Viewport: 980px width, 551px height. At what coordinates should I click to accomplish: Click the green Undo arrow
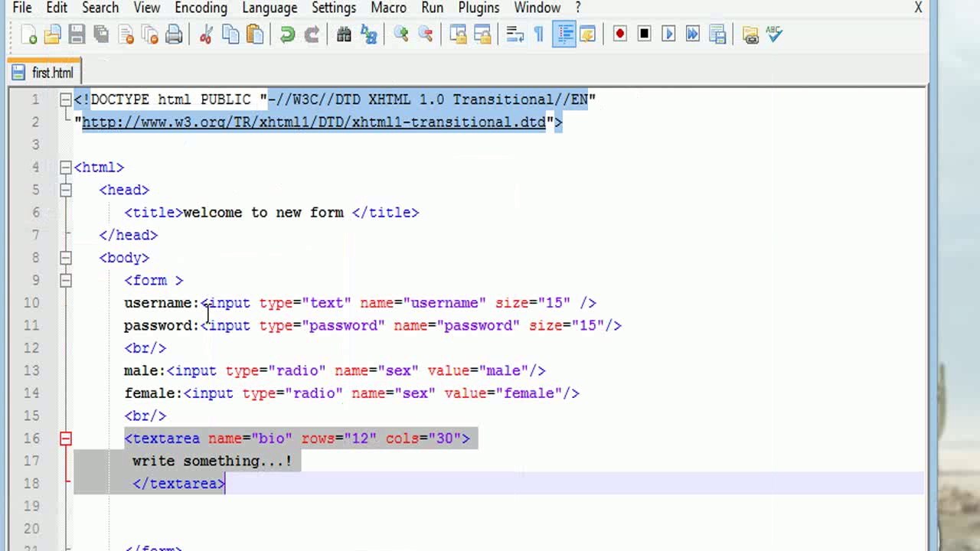(287, 34)
